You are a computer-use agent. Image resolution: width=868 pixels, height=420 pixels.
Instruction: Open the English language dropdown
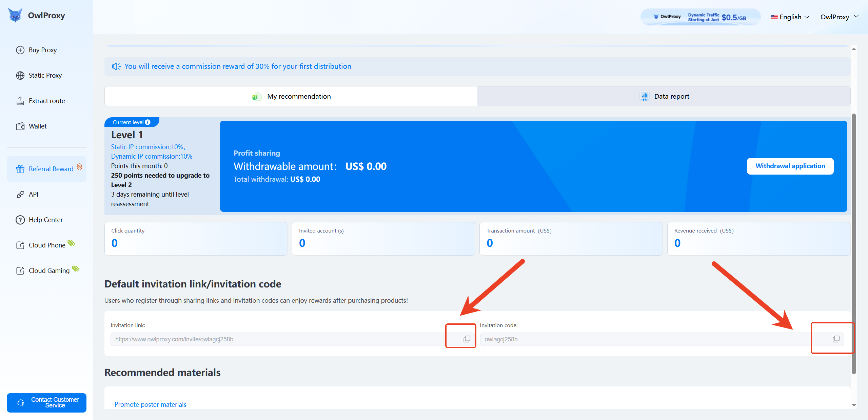[x=790, y=17]
